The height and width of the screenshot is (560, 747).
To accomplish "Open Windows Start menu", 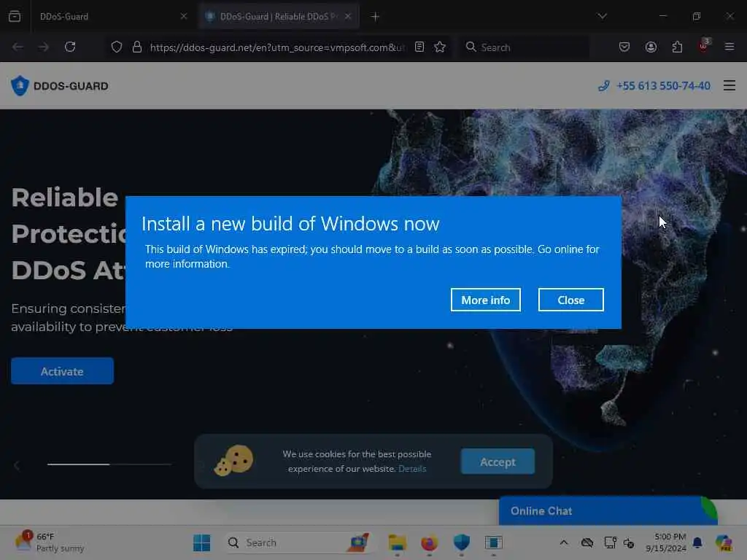I will click(202, 542).
